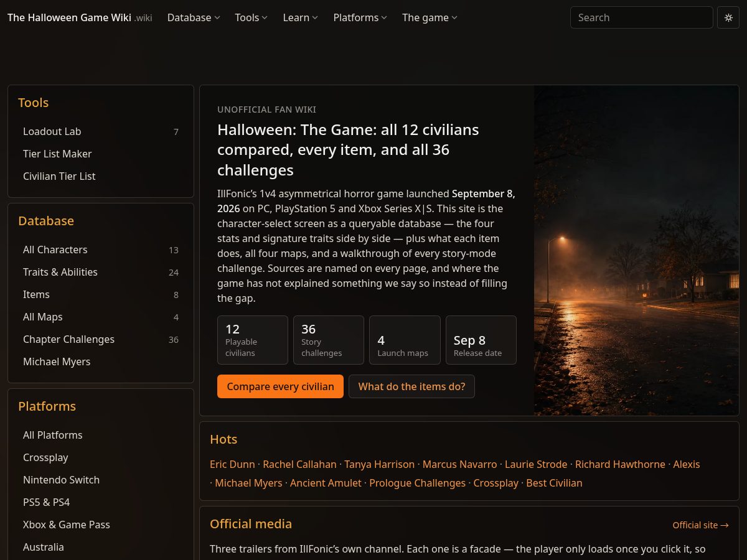Screen dimensions: 747x560
Task: Open the Database dropdown menu
Action: [x=194, y=17]
